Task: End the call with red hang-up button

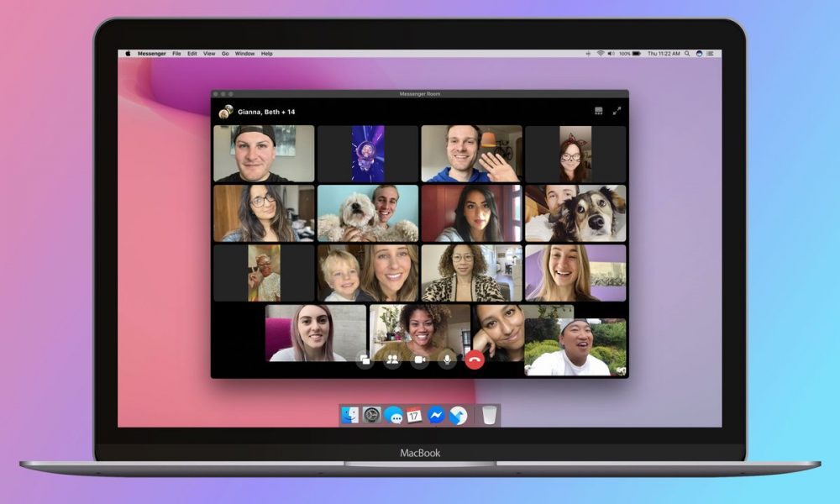Action: (x=474, y=360)
